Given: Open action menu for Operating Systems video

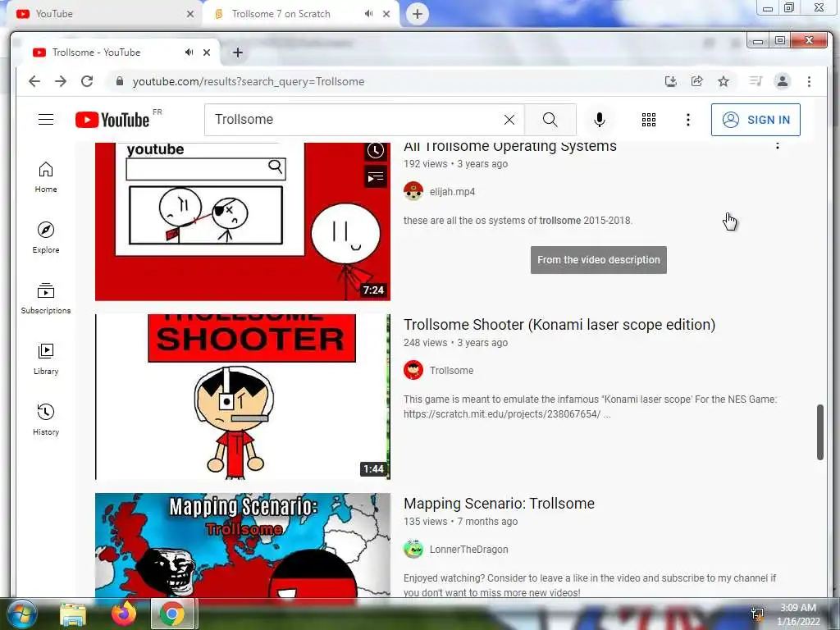Looking at the screenshot, I should 778,145.
